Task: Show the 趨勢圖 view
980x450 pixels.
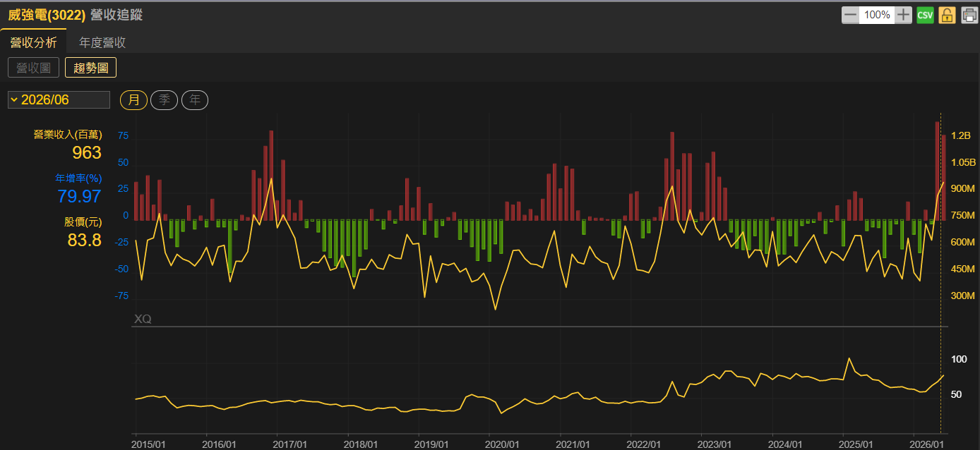Action: click(x=90, y=68)
